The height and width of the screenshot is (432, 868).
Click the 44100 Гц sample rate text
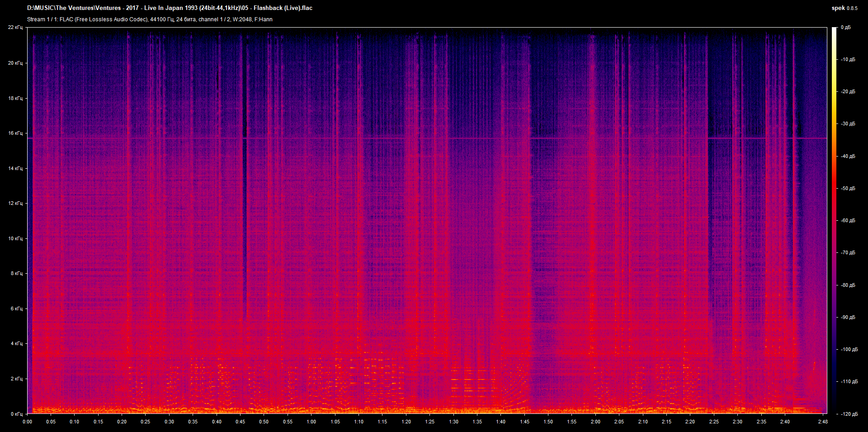[160, 19]
